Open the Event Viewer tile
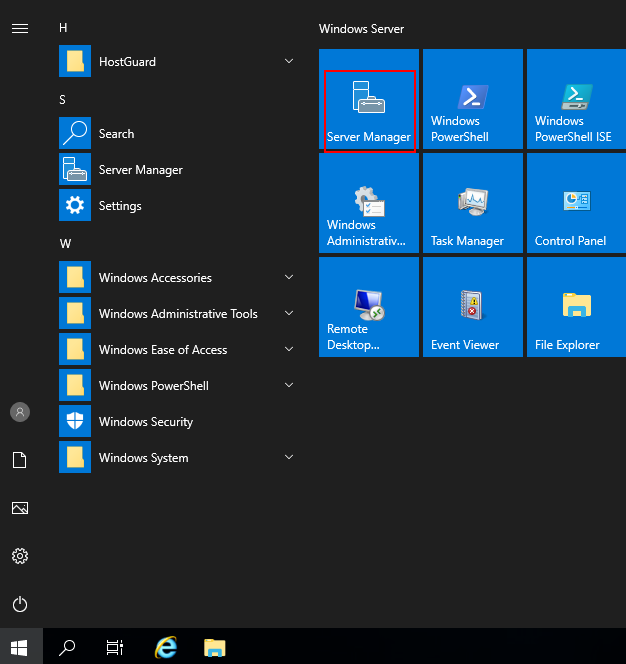Image resolution: width=626 pixels, height=664 pixels. tap(473, 307)
